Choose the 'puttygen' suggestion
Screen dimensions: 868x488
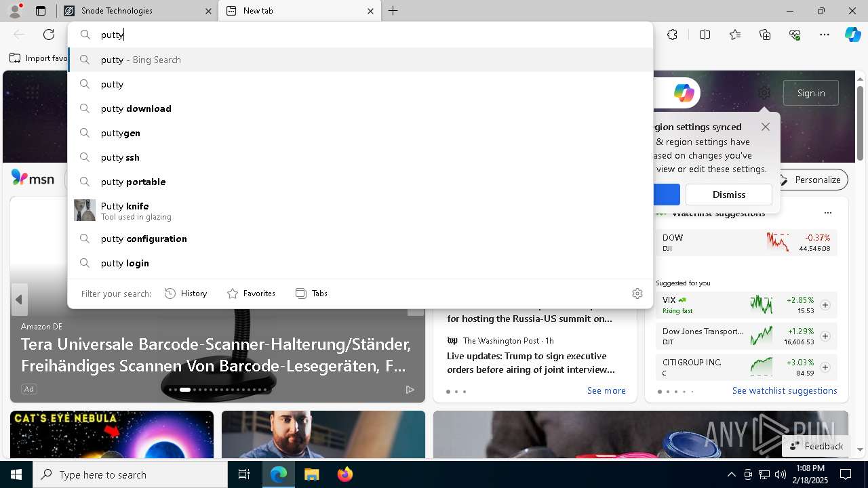click(x=360, y=133)
